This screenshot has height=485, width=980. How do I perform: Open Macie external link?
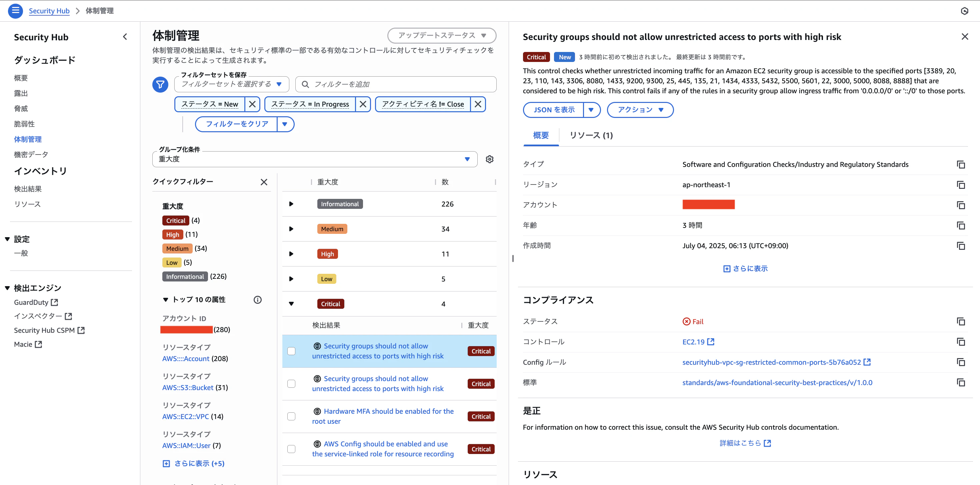[x=28, y=344]
